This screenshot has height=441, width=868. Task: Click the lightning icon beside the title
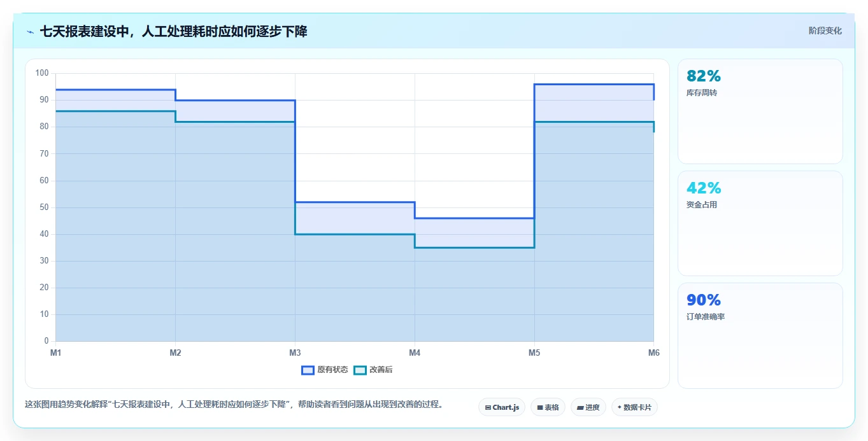[x=31, y=31]
